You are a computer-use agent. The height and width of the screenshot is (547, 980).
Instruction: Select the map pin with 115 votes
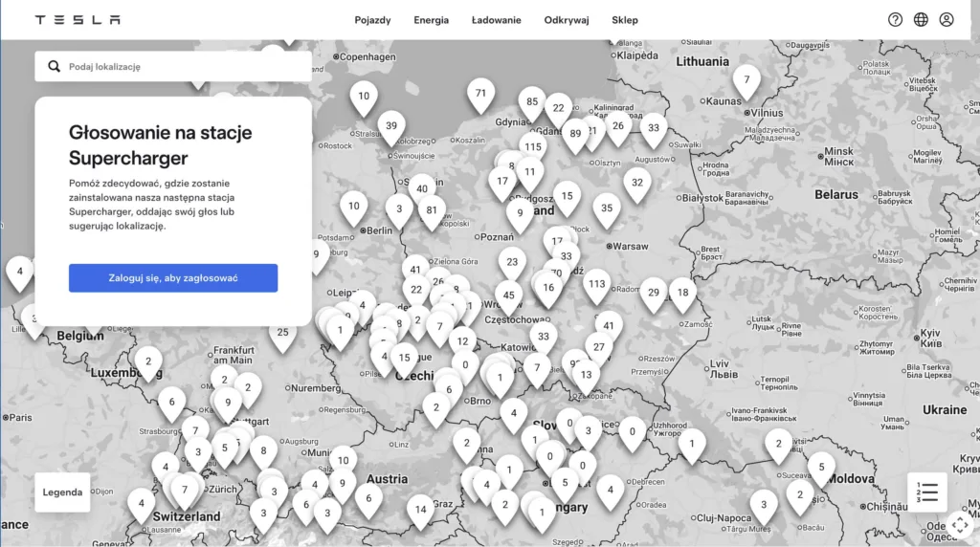(533, 150)
